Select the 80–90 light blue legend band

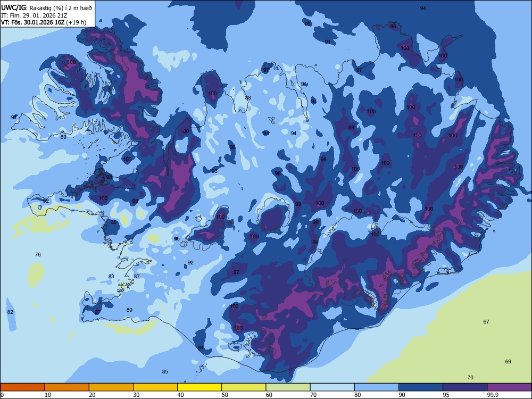[x=377, y=387]
